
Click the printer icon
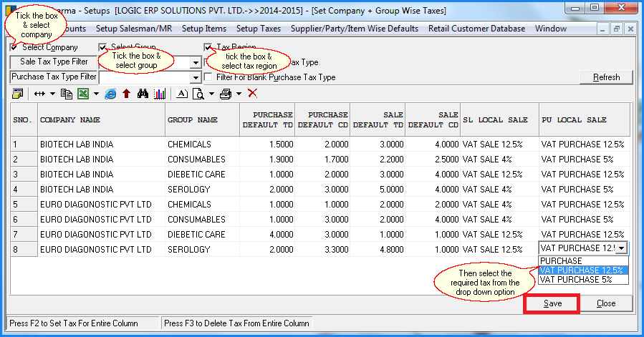[x=226, y=94]
